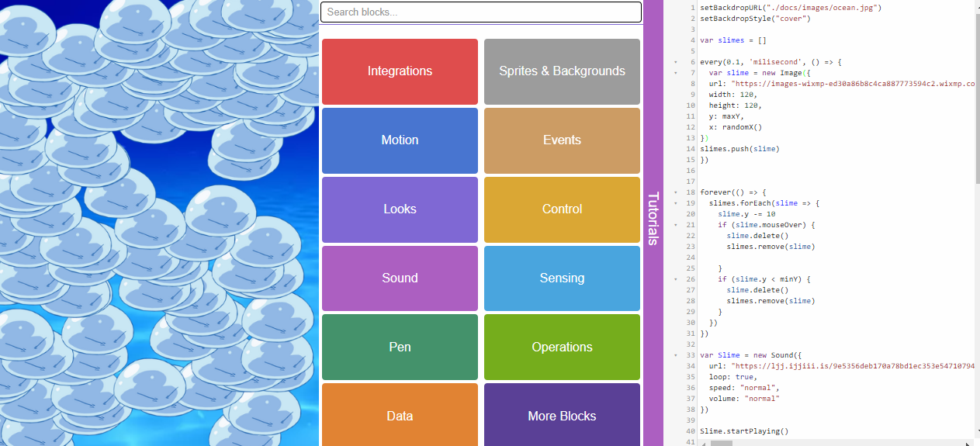The image size is (980, 446).
Task: Collapse the new Sound object at line 33
Action: pyautogui.click(x=675, y=355)
